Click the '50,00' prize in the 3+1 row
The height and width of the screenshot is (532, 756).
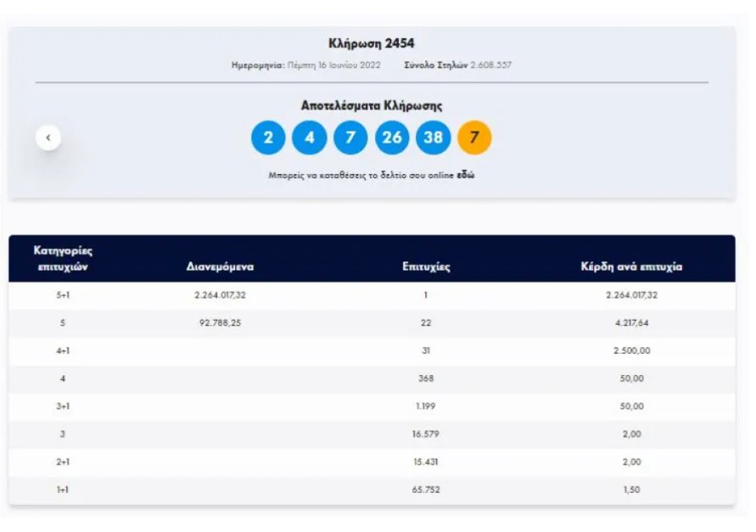pos(631,406)
